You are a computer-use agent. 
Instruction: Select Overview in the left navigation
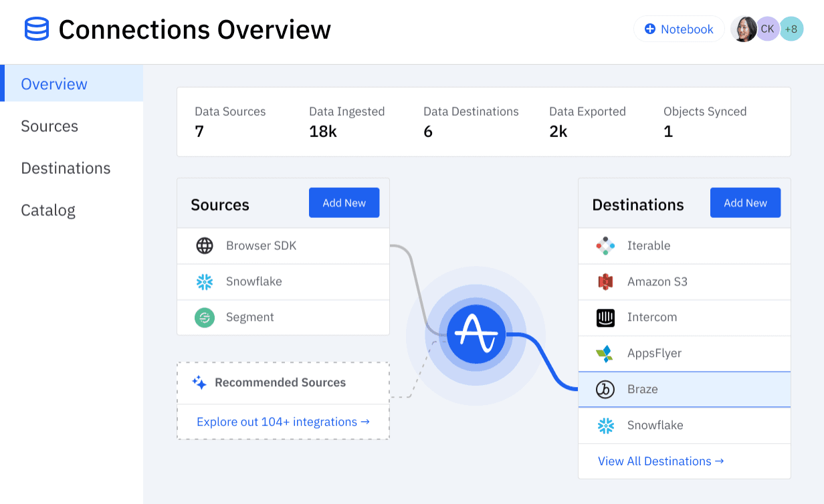pyautogui.click(x=54, y=84)
